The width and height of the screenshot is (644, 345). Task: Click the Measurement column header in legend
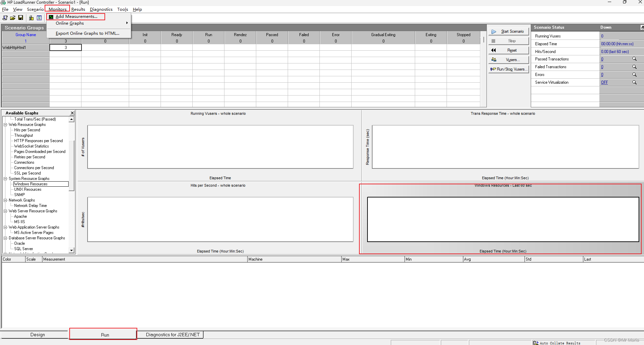145,259
